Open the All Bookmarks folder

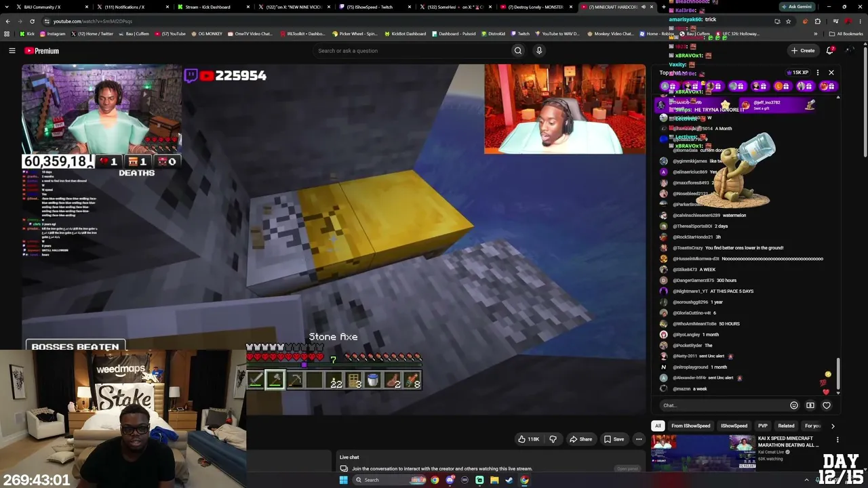point(846,34)
